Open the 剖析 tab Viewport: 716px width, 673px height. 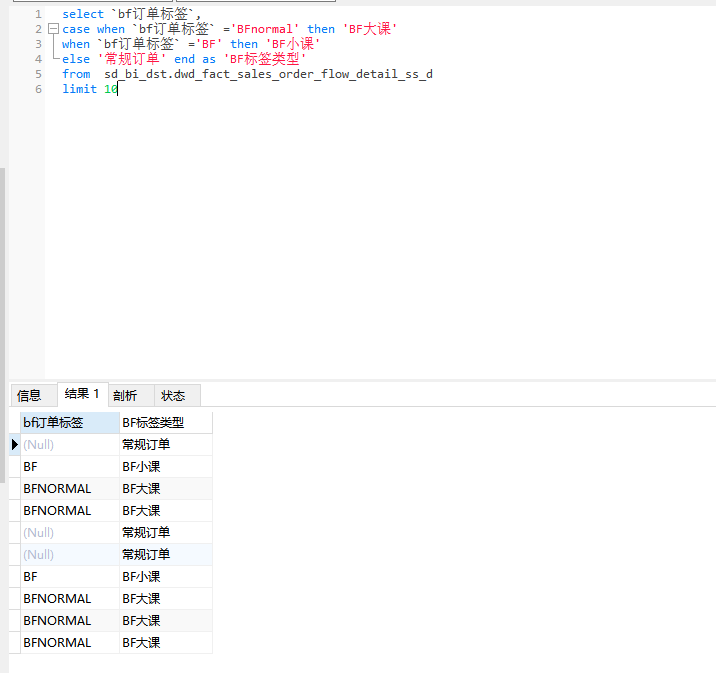coord(131,395)
